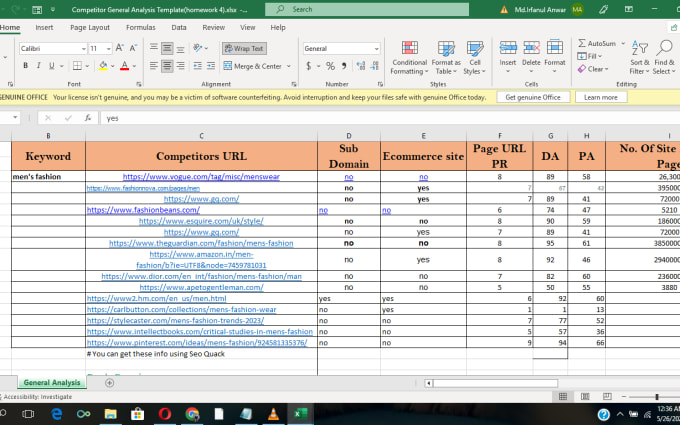Toggle Middle Align
Image resolution: width=680 pixels, height=425 pixels.
(167, 48)
